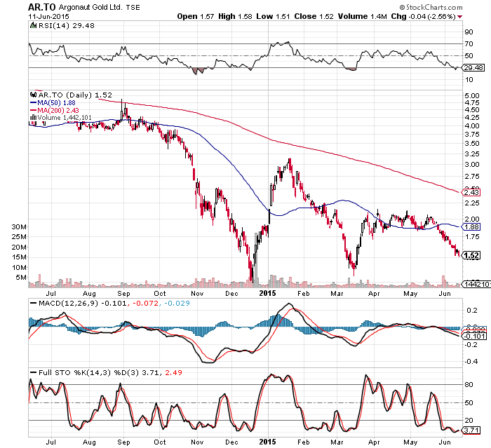This screenshot has height=448, width=491.
Task: Click the Volume 1.4M header value
Action: [363, 16]
